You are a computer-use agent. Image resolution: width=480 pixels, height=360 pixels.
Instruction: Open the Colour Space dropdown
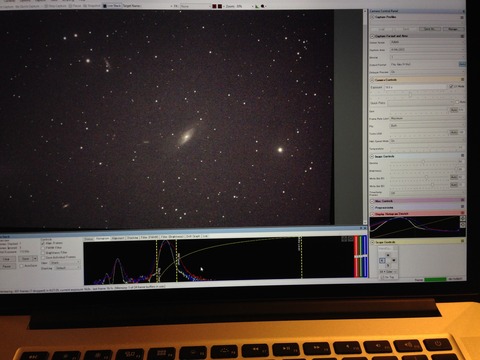pyautogui.click(x=427, y=43)
